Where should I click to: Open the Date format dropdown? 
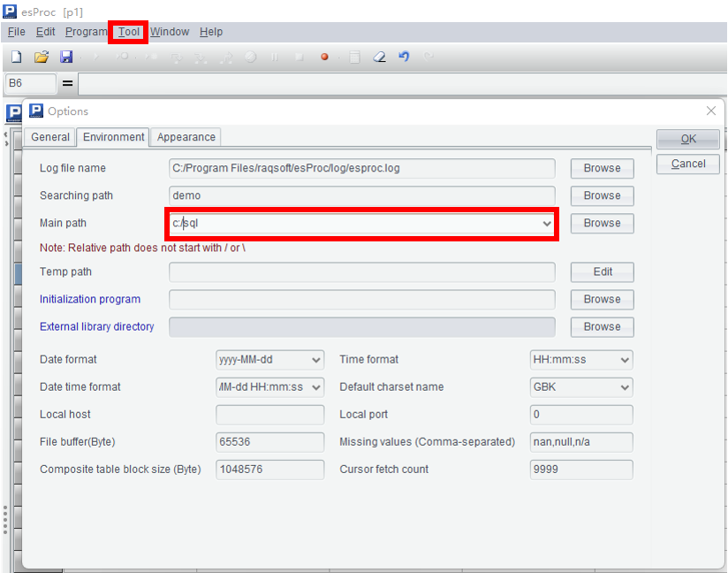tap(316, 360)
